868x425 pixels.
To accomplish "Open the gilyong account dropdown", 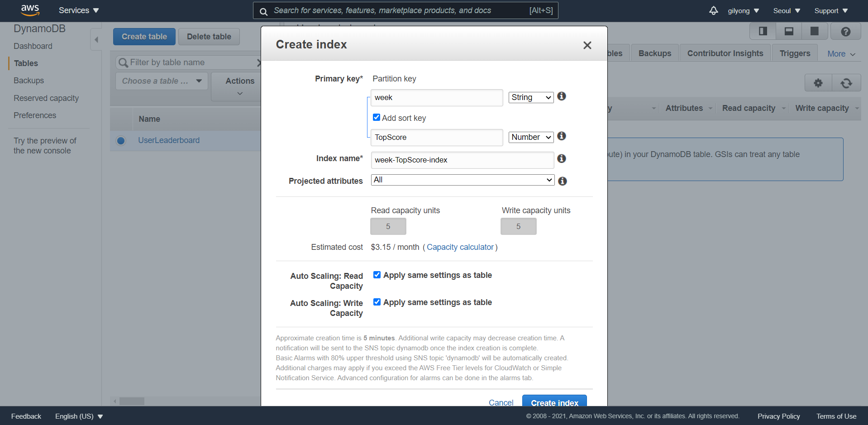I will pyautogui.click(x=744, y=11).
